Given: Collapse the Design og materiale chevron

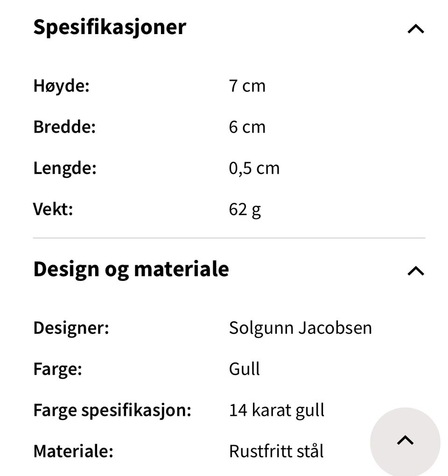Looking at the screenshot, I should point(415,271).
